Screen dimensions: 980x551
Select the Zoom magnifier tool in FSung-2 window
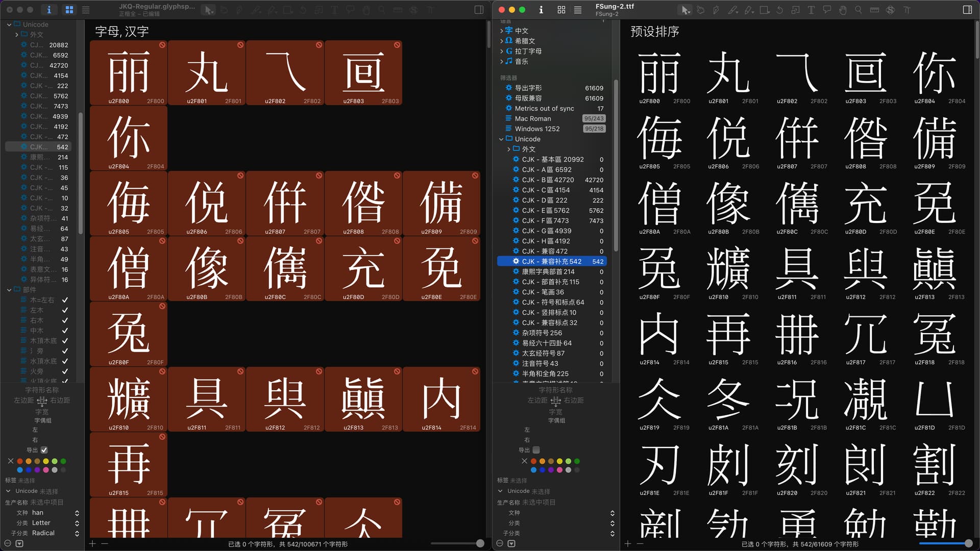(859, 10)
